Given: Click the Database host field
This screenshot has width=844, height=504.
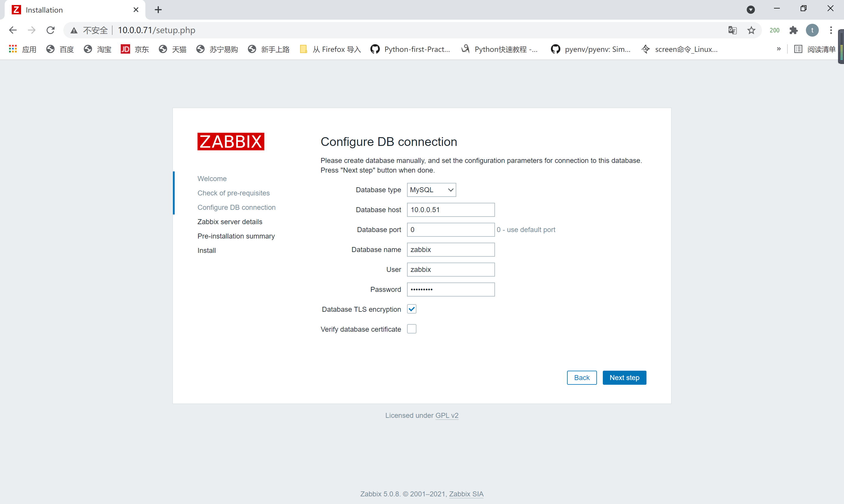Looking at the screenshot, I should pyautogui.click(x=451, y=210).
